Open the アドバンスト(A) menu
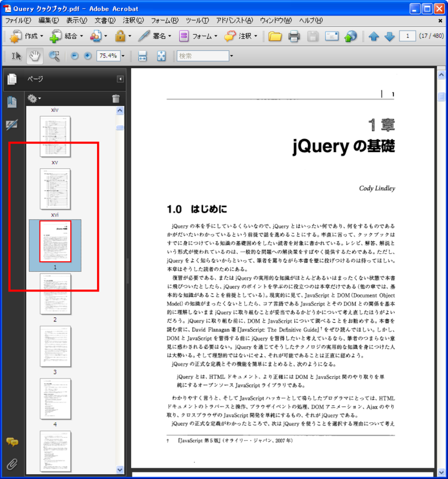This screenshot has width=448, height=479. coord(234,20)
